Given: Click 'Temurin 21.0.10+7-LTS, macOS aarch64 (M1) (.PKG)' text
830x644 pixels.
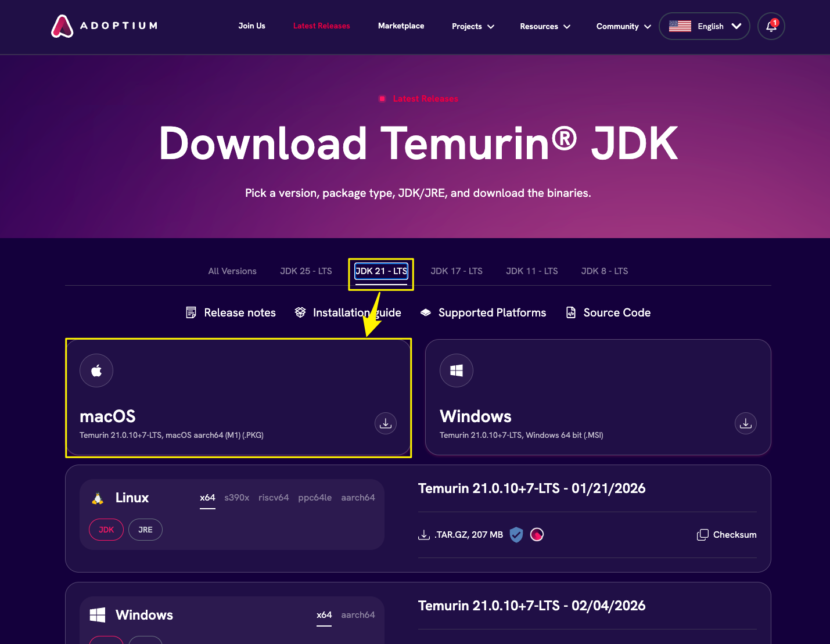Looking at the screenshot, I should [x=171, y=435].
